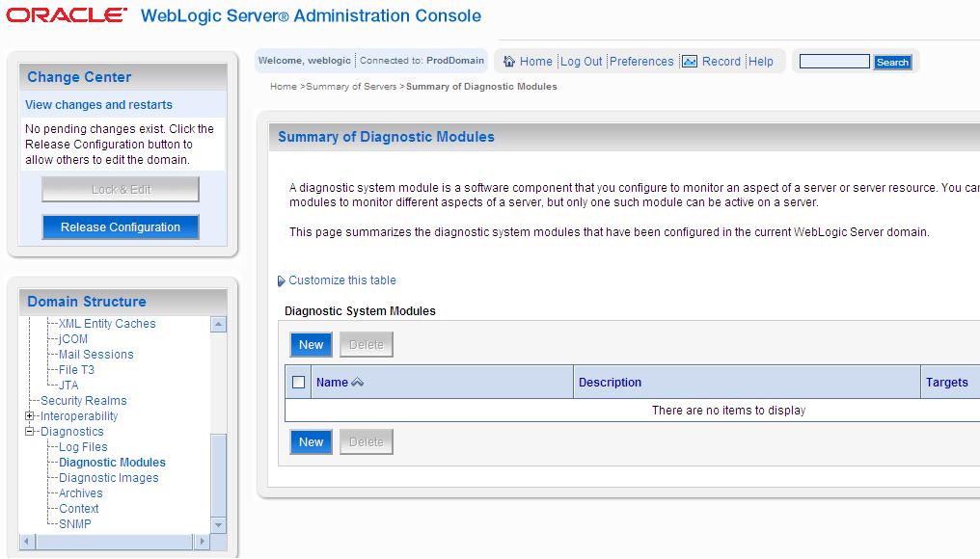The width and height of the screenshot is (980, 559).
Task: Open Summary of Servers breadcrumb link
Action: (x=351, y=86)
